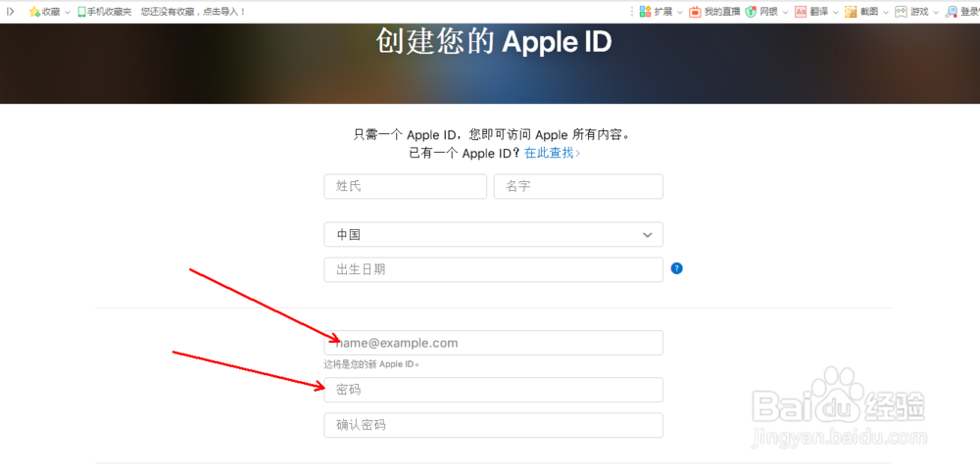Image resolution: width=980 pixels, height=471 pixels.
Task: Open the 网银 online banking icon
Action: coord(751,12)
